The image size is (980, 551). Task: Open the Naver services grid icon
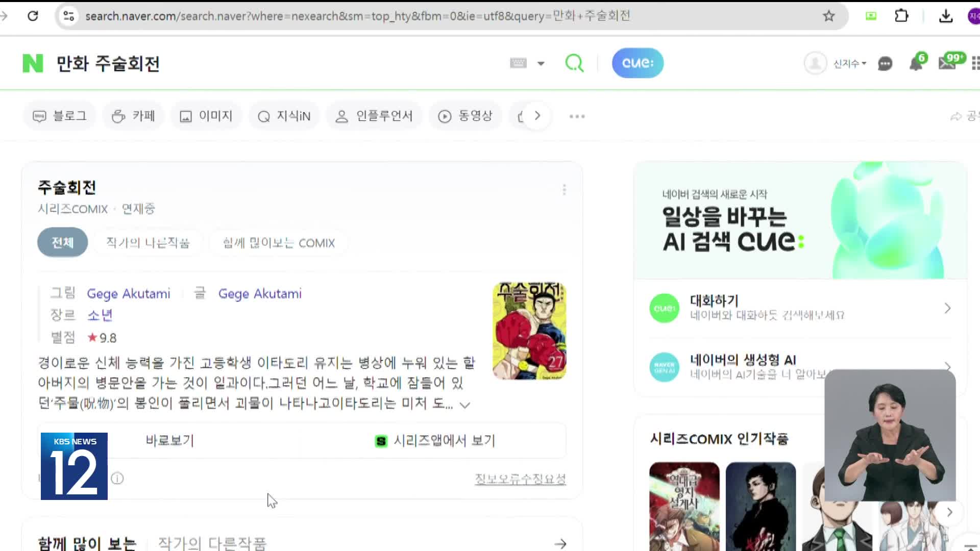click(x=975, y=63)
